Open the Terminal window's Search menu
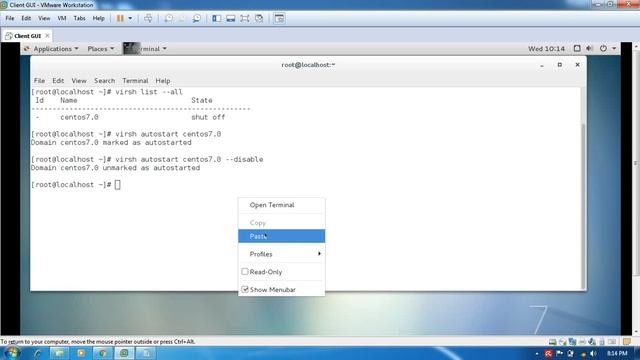 [x=104, y=81]
